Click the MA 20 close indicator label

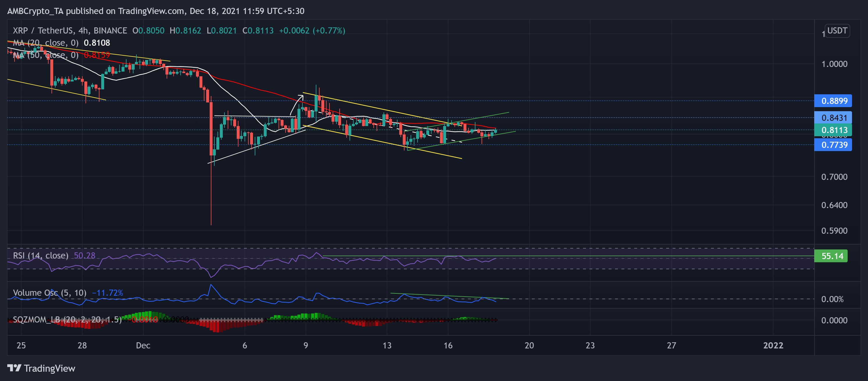[45, 43]
